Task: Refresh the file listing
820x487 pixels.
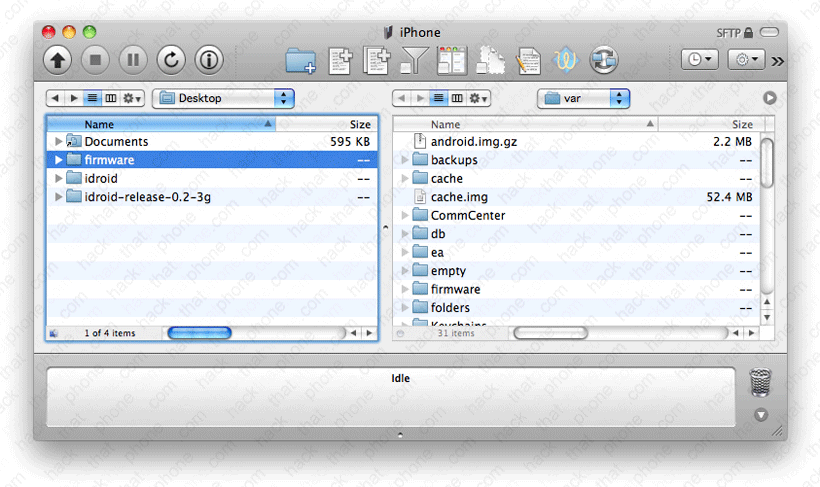Action: pos(171,60)
